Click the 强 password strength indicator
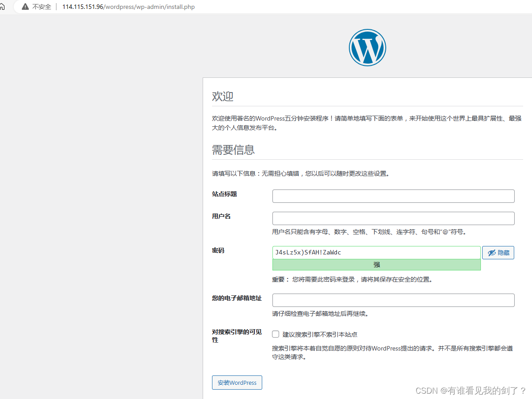 376,265
